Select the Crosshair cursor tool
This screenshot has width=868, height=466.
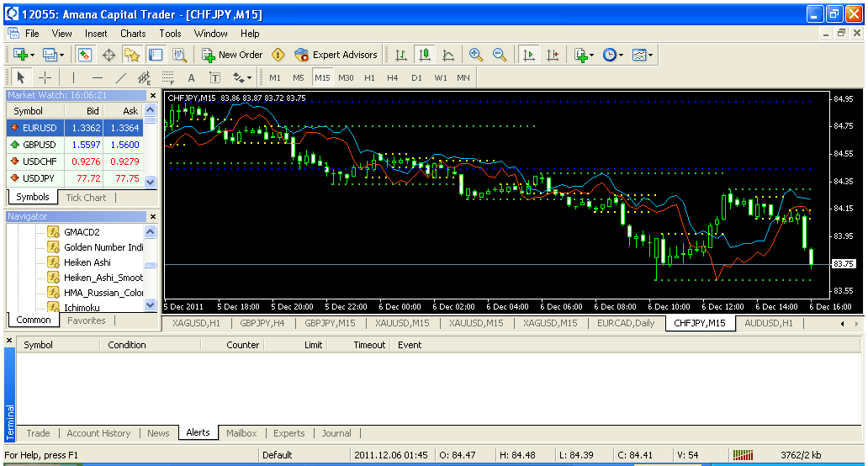(45, 77)
